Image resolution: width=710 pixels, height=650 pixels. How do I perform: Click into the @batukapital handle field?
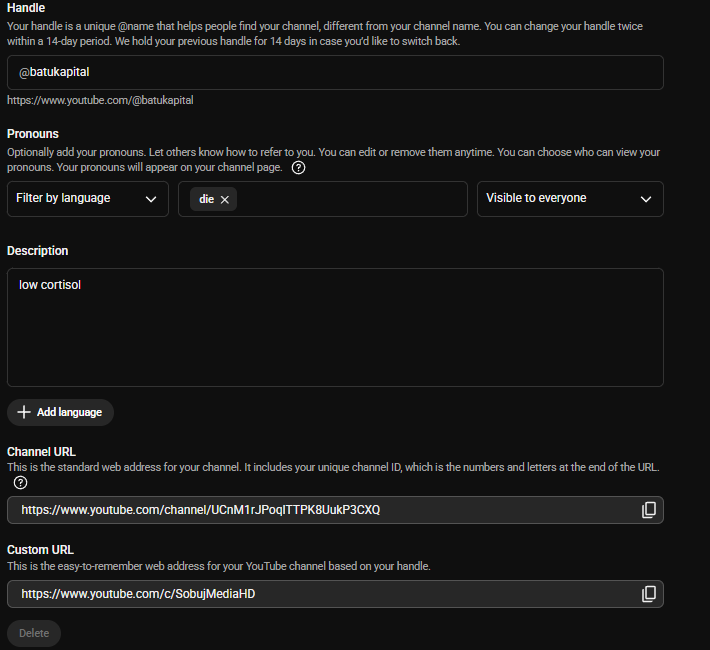coord(335,72)
